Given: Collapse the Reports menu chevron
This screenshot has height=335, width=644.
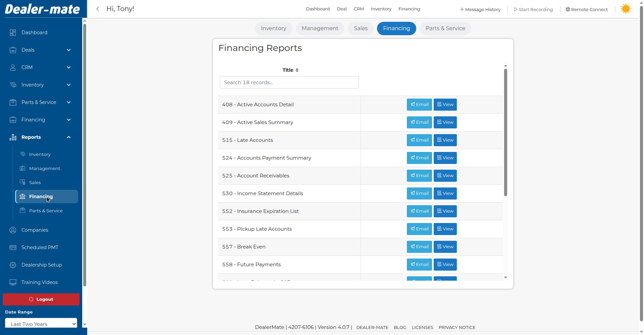Looking at the screenshot, I should pyautogui.click(x=69, y=137).
